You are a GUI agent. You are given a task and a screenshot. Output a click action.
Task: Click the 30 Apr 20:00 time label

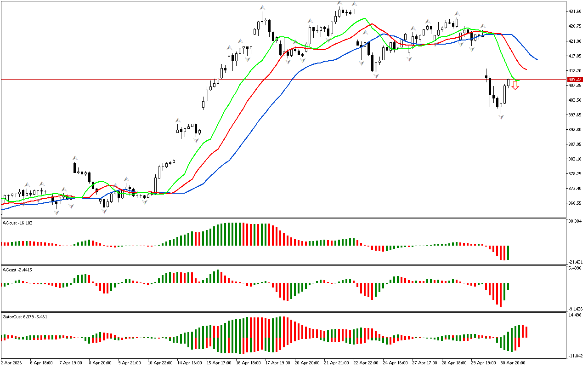(x=513, y=362)
